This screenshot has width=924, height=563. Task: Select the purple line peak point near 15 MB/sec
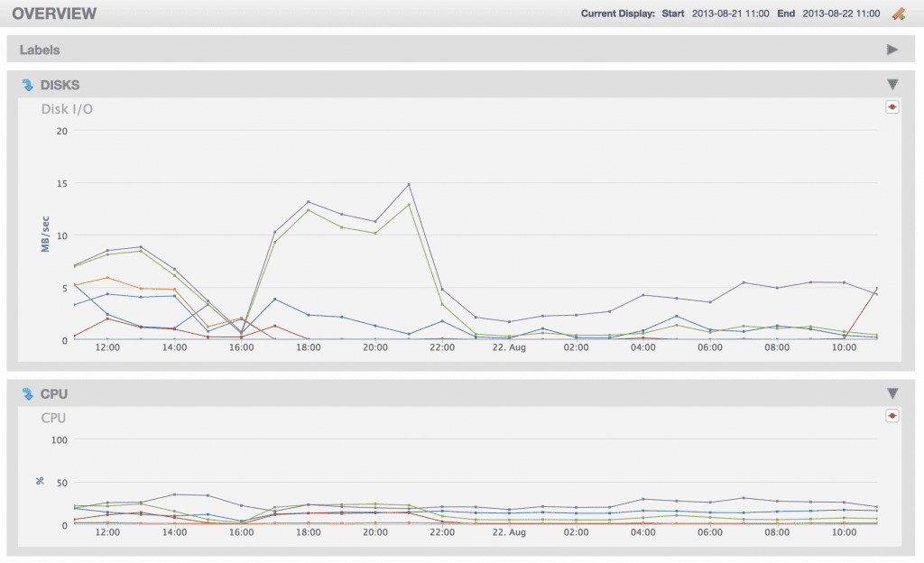coord(409,185)
